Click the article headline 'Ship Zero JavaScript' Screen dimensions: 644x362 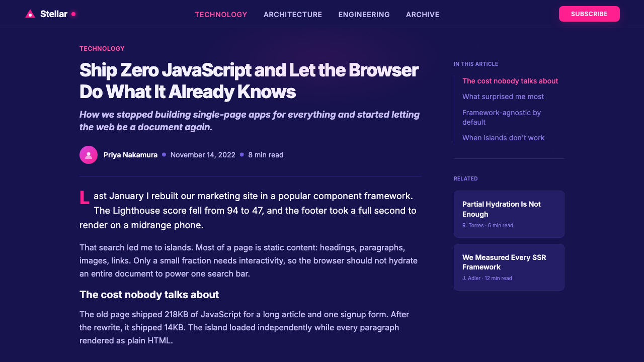pos(249,81)
